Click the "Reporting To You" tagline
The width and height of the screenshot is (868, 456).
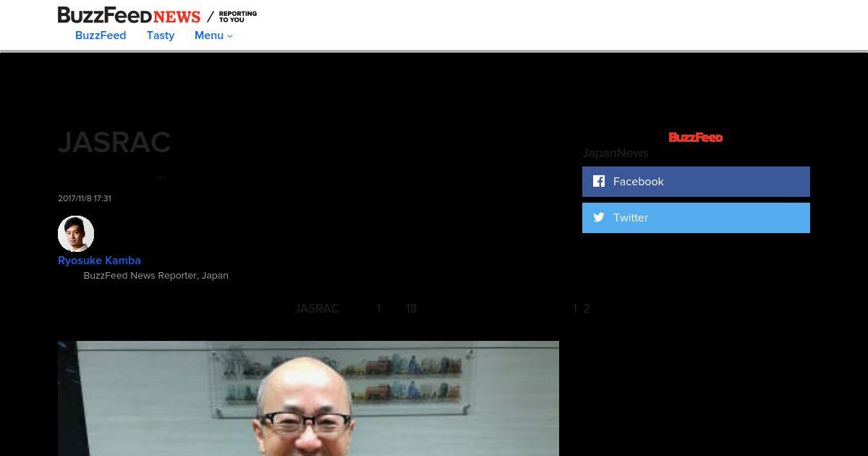[238, 17]
